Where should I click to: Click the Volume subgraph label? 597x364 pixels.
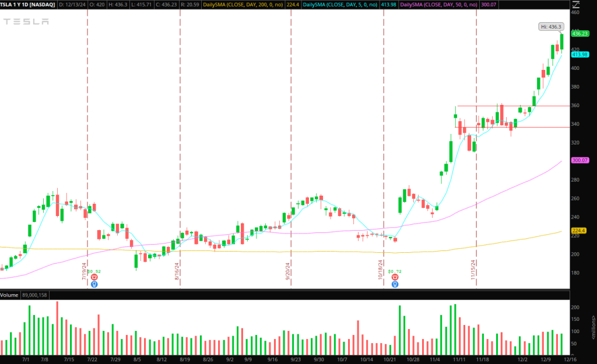pyautogui.click(x=10, y=295)
